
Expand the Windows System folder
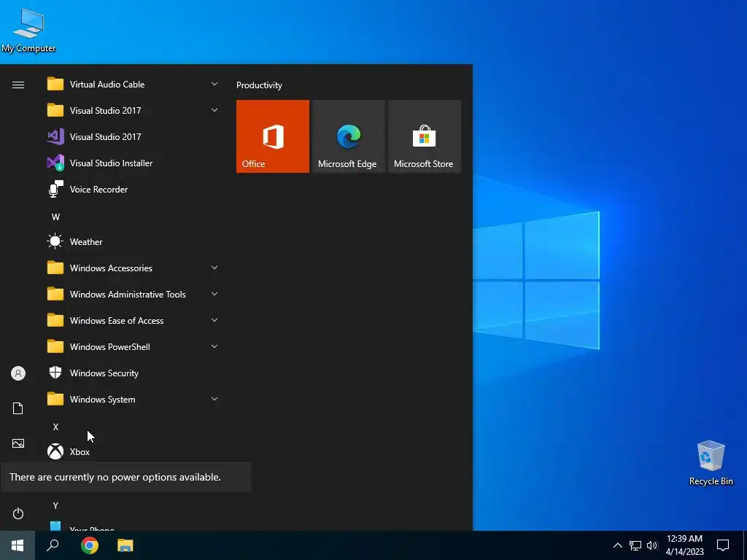[133, 399]
